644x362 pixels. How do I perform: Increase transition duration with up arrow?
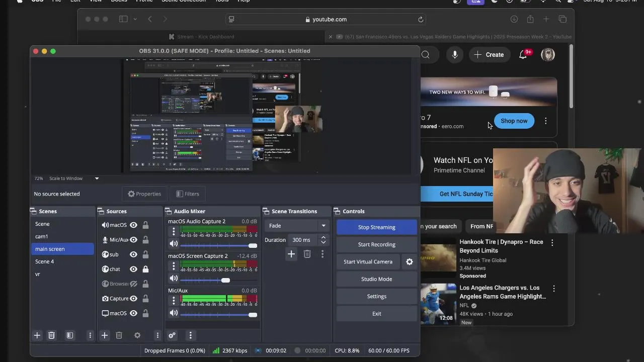[324, 237]
